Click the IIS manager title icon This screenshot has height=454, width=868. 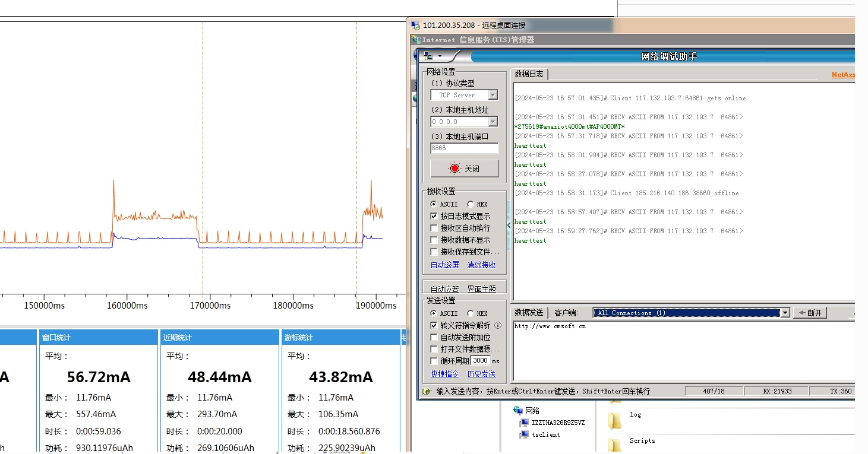(x=416, y=40)
